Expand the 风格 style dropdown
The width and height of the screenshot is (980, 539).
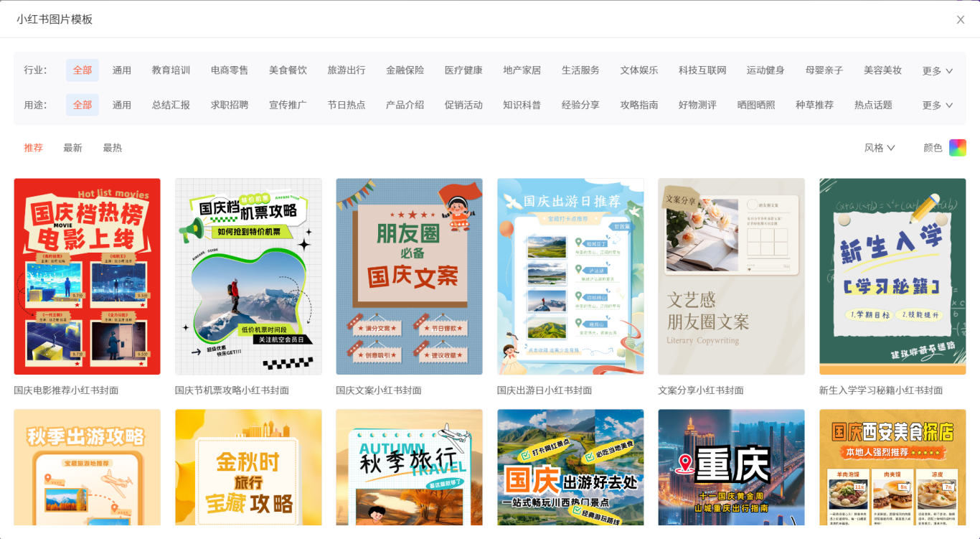coord(880,148)
